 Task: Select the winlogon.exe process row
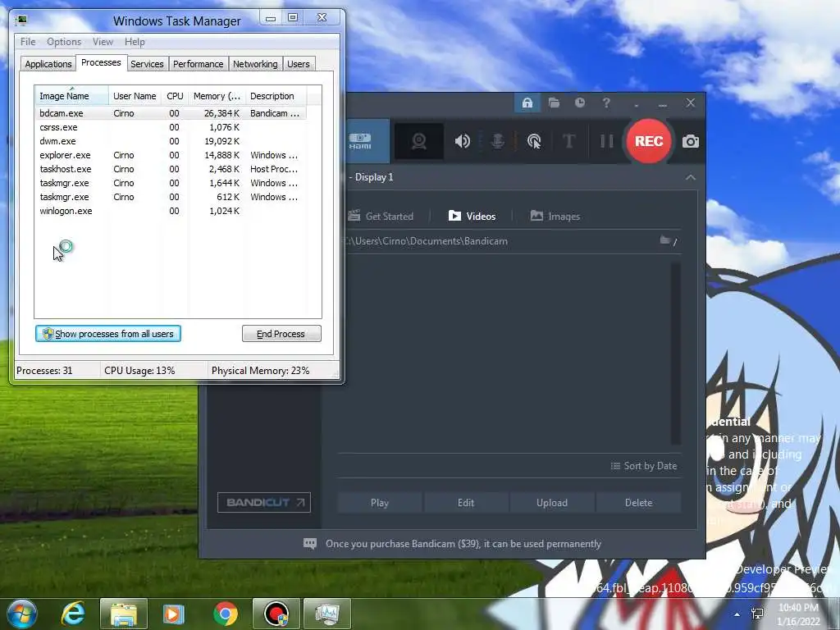click(171, 211)
